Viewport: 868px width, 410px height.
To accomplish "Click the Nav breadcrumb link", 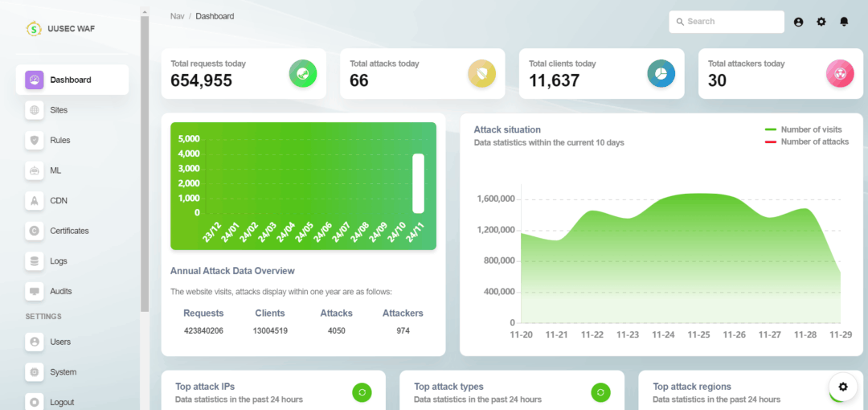I will pos(177,16).
